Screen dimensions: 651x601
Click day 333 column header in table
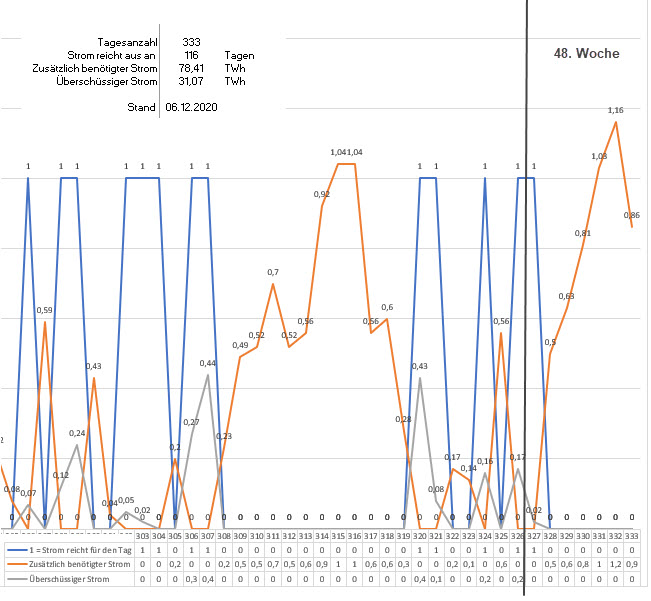(x=632, y=537)
